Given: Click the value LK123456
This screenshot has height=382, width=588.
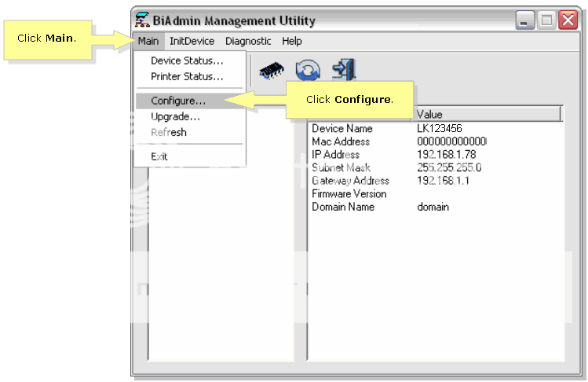Looking at the screenshot, I should (x=439, y=128).
